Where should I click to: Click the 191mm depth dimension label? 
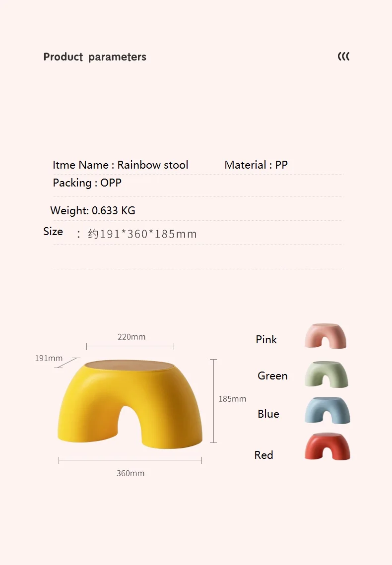click(49, 358)
